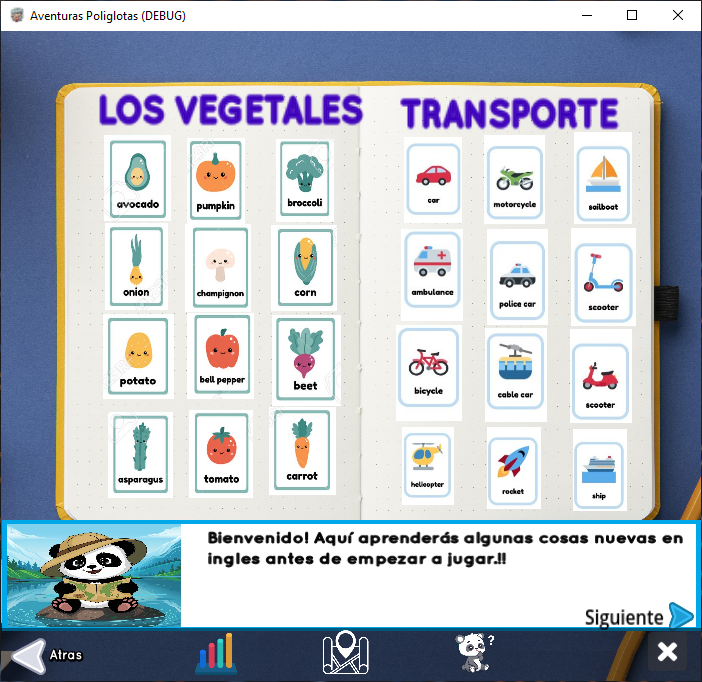Pick the bell pepper card
The height and width of the screenshot is (682, 702).
(221, 356)
